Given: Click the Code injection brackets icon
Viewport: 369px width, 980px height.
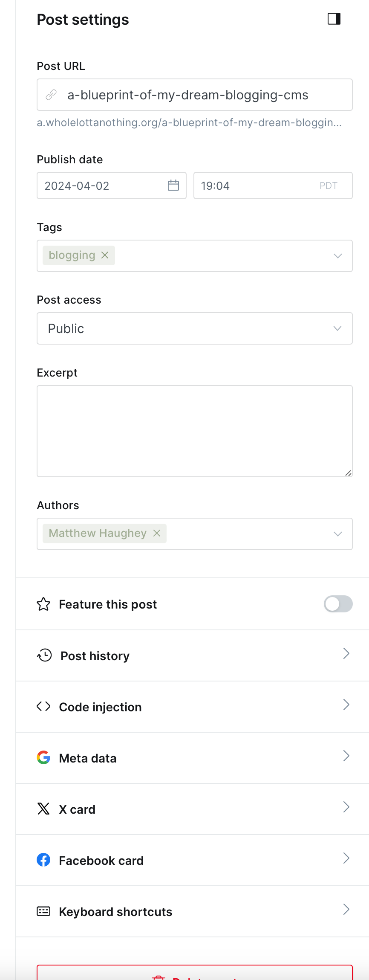Looking at the screenshot, I should (43, 707).
